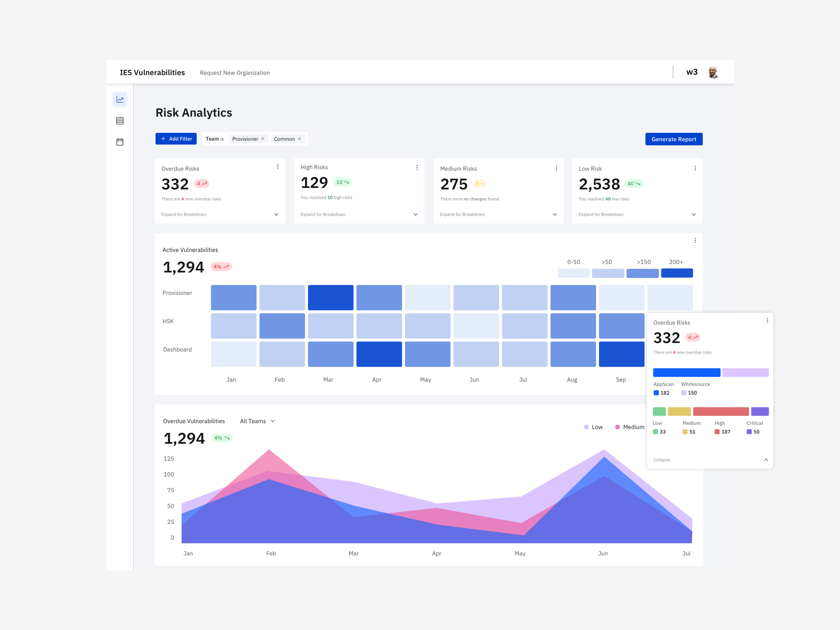840x630 pixels.
Task: Open Medium Risks card options menu
Action: click(x=556, y=168)
